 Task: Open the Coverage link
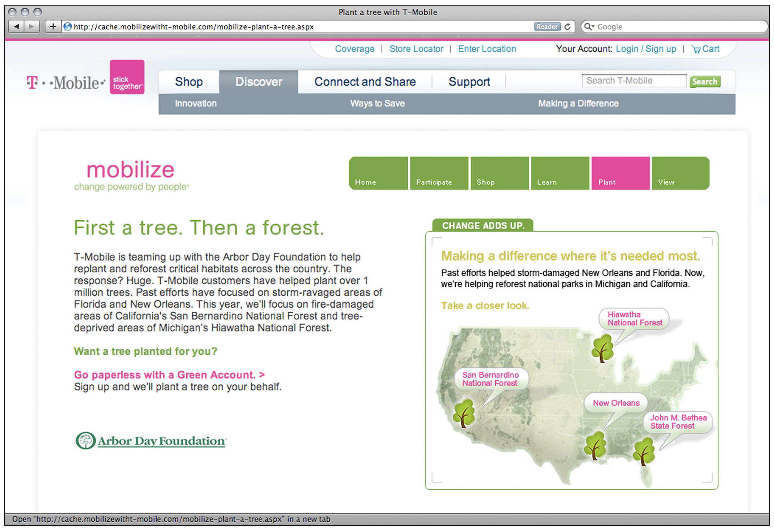click(354, 49)
